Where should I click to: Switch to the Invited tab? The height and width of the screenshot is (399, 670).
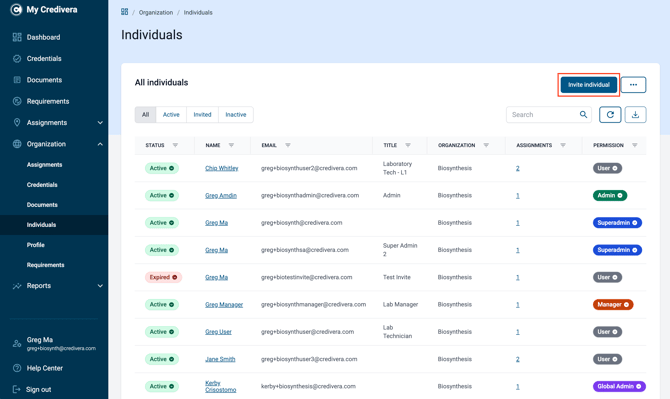pyautogui.click(x=202, y=114)
